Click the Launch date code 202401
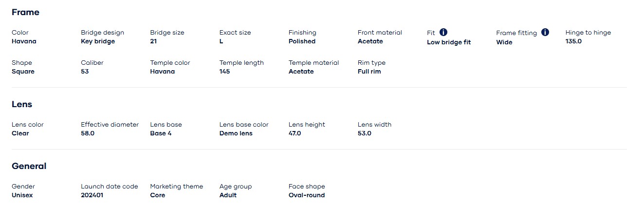 tap(92, 195)
